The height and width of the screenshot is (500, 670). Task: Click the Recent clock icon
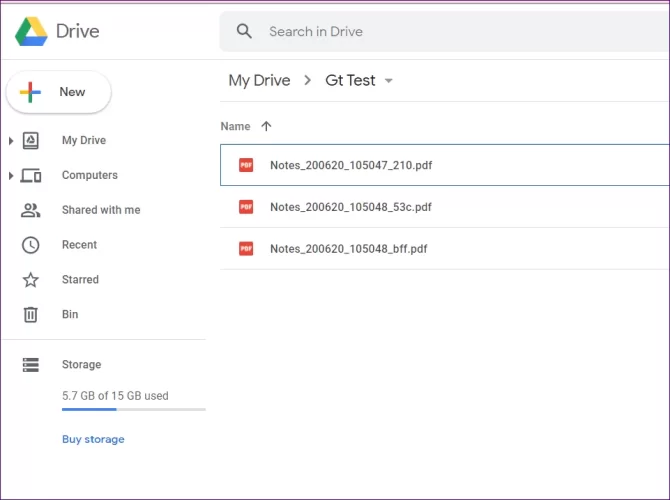click(31, 245)
